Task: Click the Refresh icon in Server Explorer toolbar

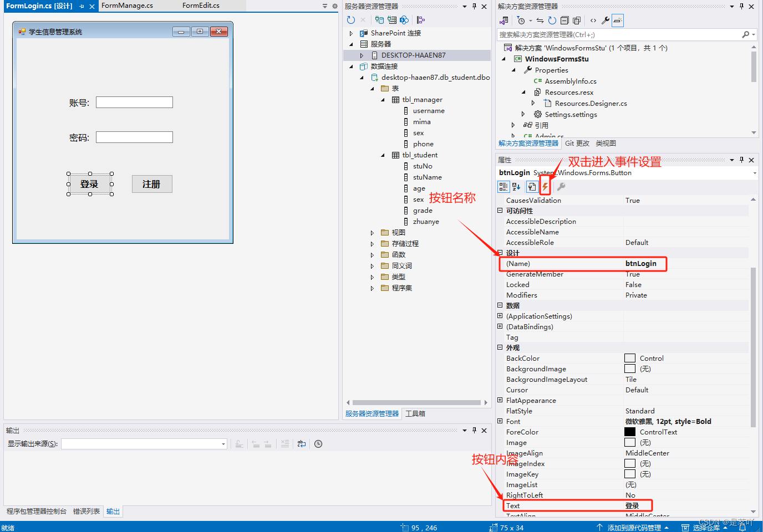Action: click(350, 19)
